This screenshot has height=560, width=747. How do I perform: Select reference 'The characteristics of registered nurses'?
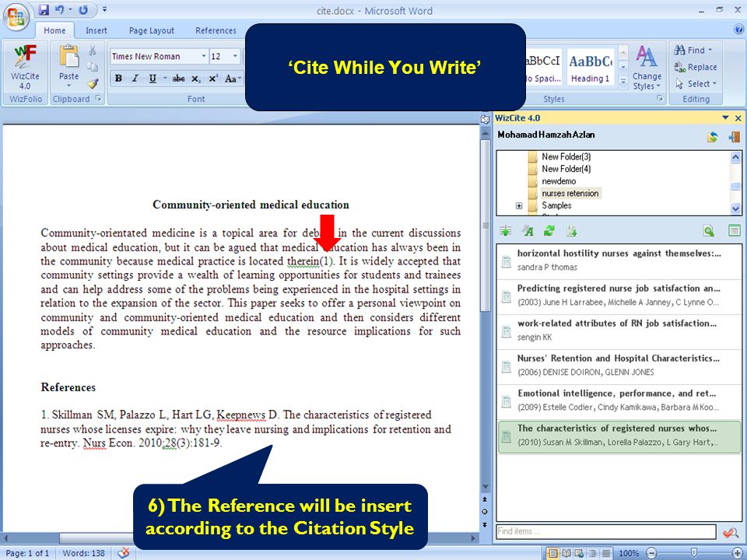click(x=619, y=436)
